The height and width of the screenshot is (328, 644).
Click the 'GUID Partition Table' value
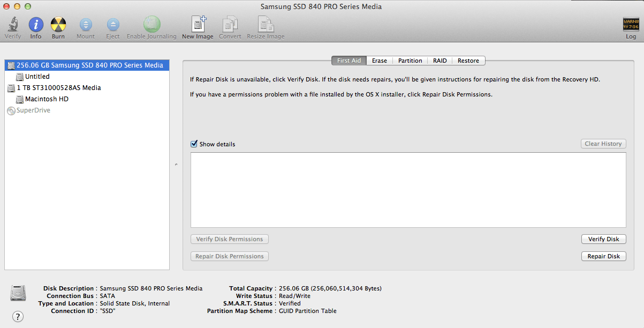pos(308,311)
